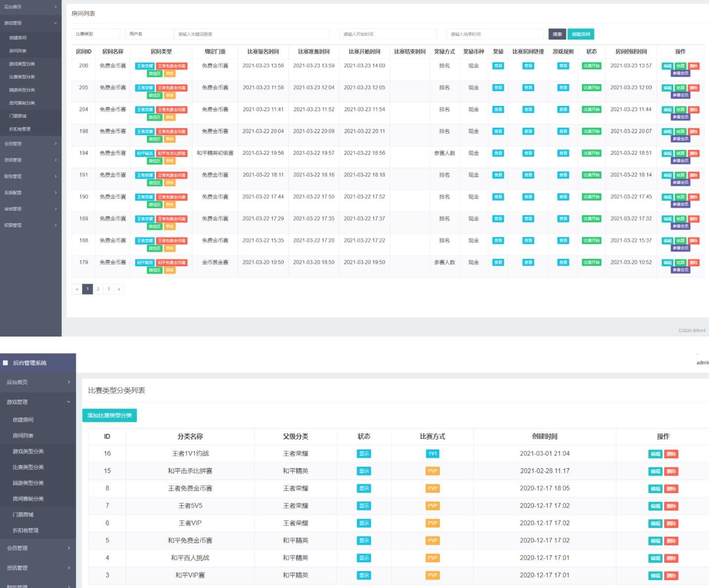The height and width of the screenshot is (588, 709).
Task: Open the 比赛类型 filter dropdown
Action: (x=96, y=34)
